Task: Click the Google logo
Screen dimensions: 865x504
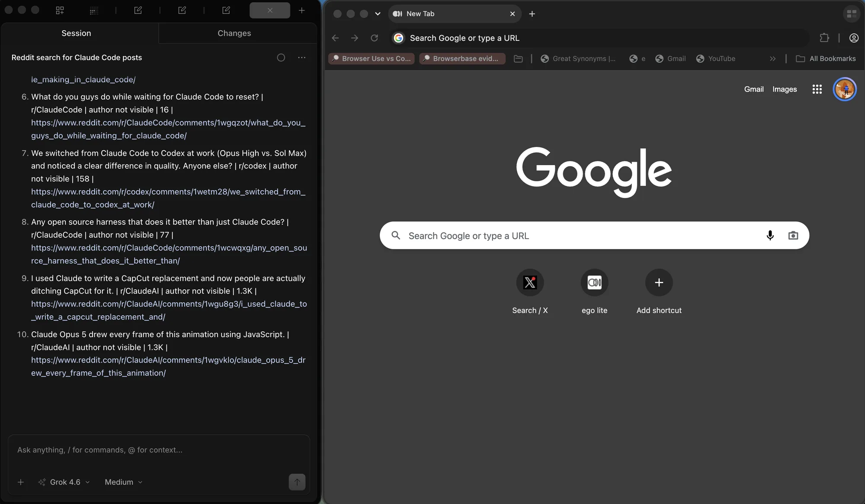Action: tap(594, 172)
